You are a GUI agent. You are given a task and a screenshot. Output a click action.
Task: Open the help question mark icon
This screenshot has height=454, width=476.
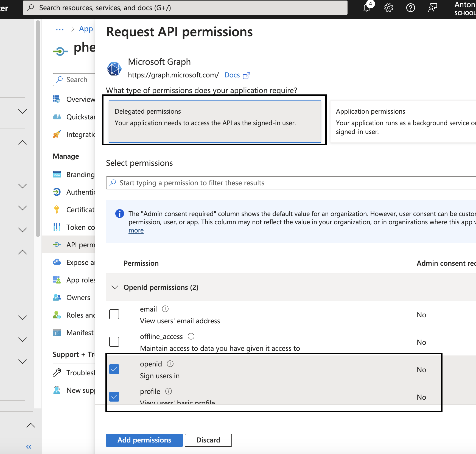click(411, 8)
